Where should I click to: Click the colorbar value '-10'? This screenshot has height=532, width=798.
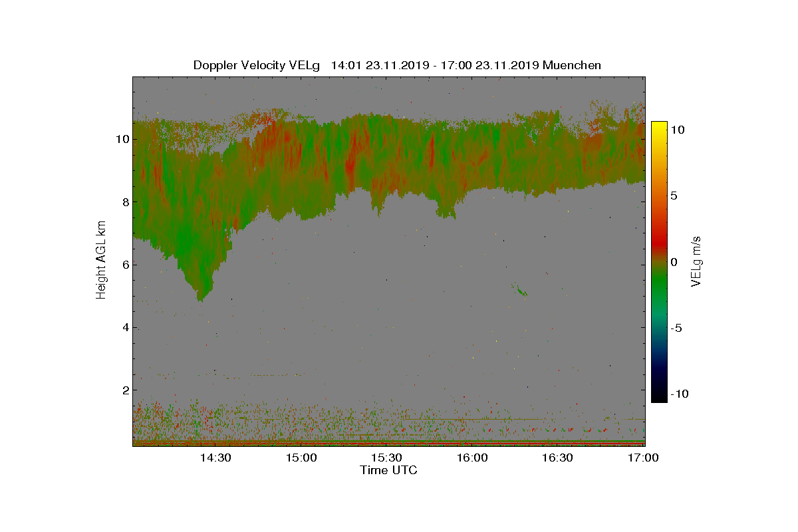pos(678,394)
